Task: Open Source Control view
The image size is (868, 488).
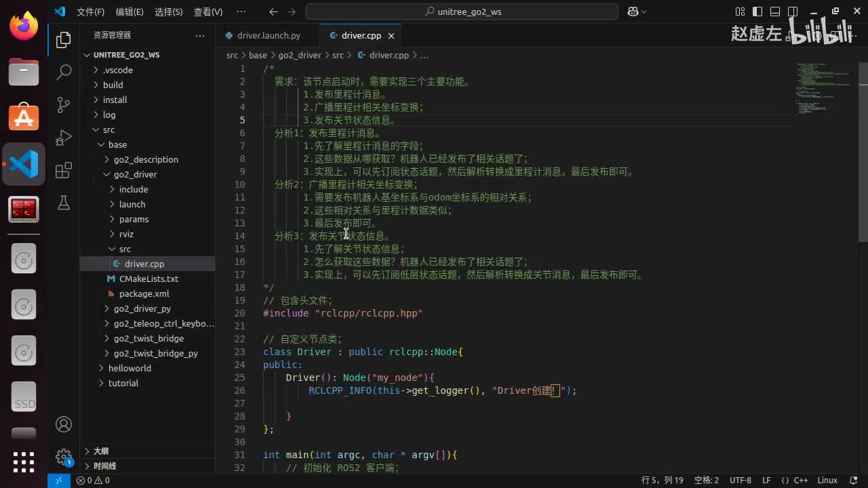Action: 64,105
